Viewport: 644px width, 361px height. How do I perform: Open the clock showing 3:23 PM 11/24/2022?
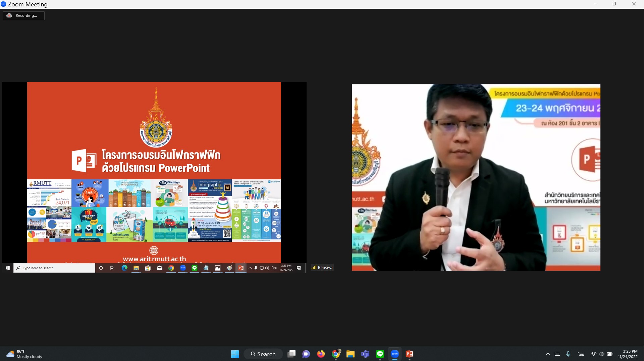[x=628, y=354]
